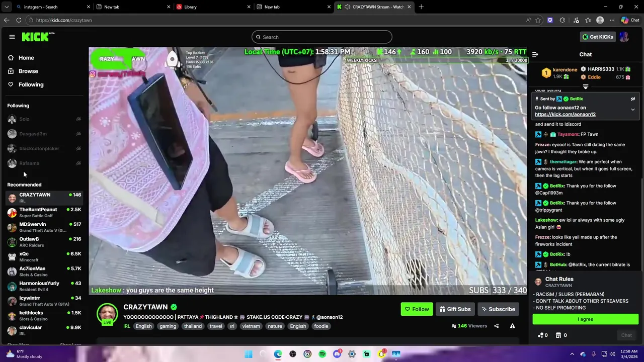Open recommended channel xQc
This screenshot has width=644, height=362.
44,257
